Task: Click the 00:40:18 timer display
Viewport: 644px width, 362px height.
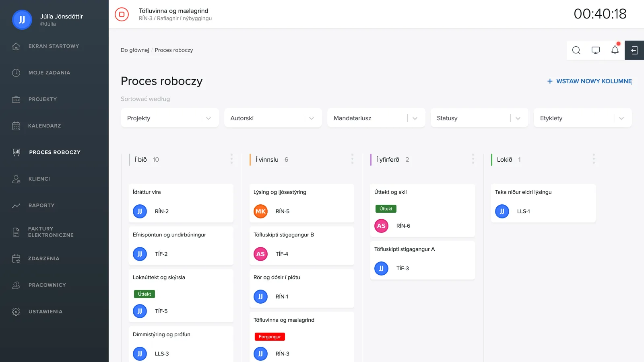Action: point(600,14)
